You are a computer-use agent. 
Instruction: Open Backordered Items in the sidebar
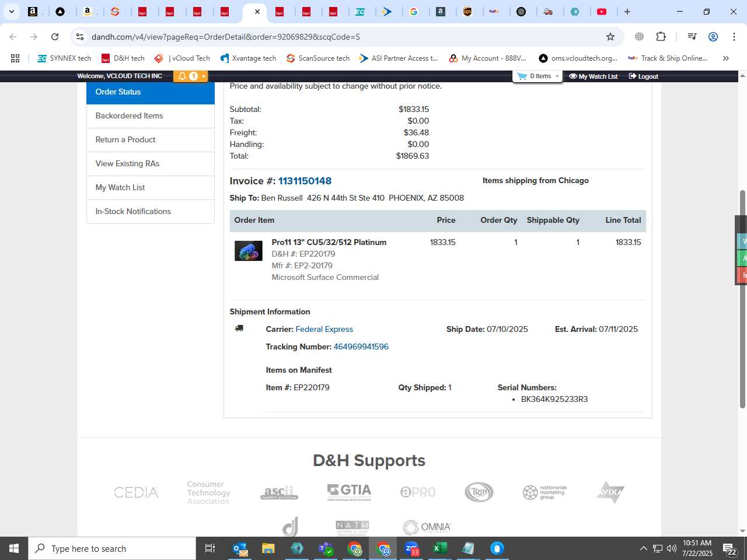pos(151,116)
